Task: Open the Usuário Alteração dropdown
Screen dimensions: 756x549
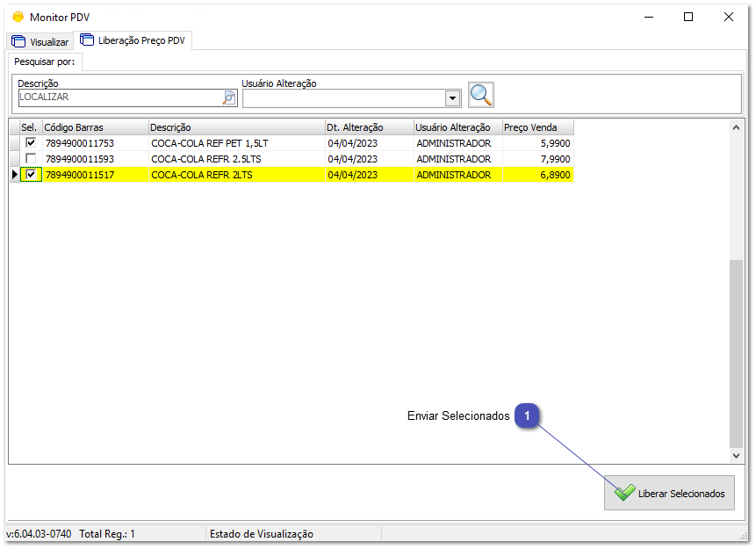Action: [x=453, y=98]
